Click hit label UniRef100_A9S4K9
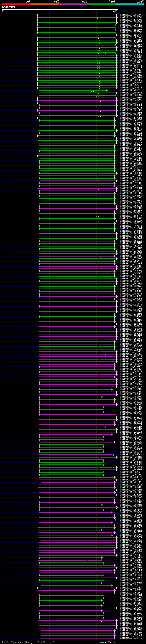Image resolution: width=146 pixels, height=644 pixels. click(131, 75)
